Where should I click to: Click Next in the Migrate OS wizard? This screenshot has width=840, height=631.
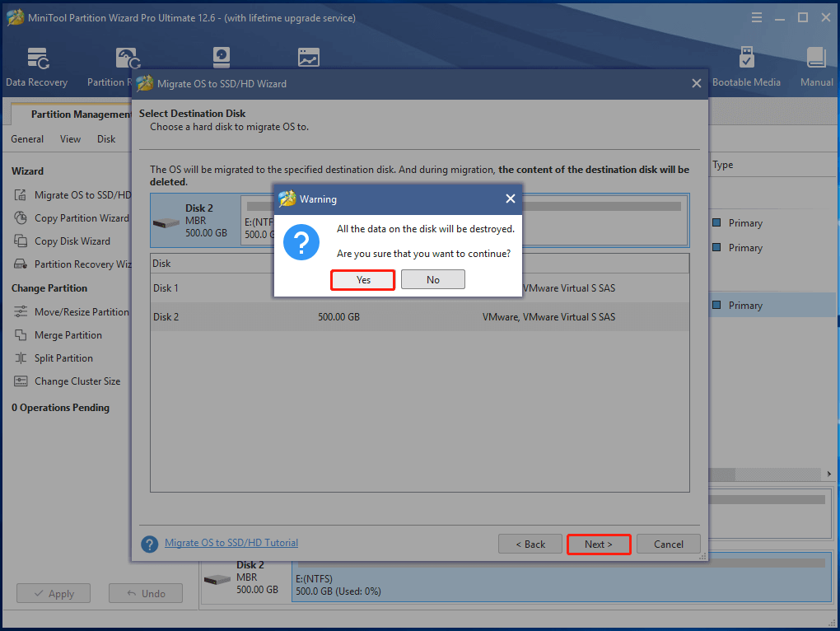click(x=599, y=545)
